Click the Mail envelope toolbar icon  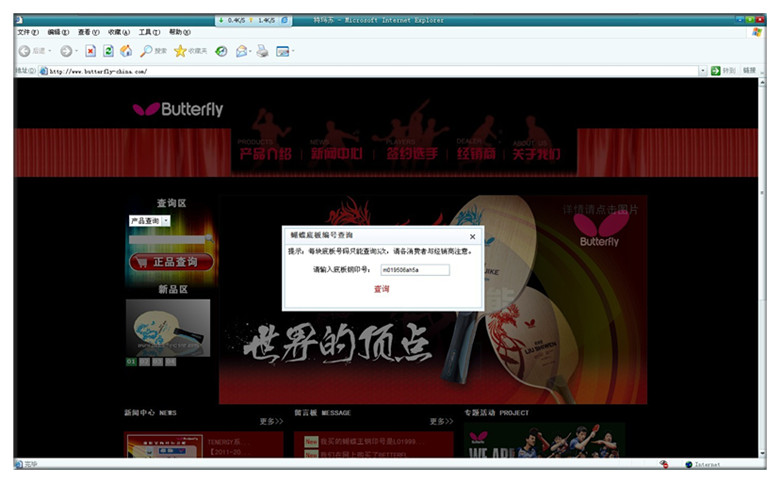241,51
